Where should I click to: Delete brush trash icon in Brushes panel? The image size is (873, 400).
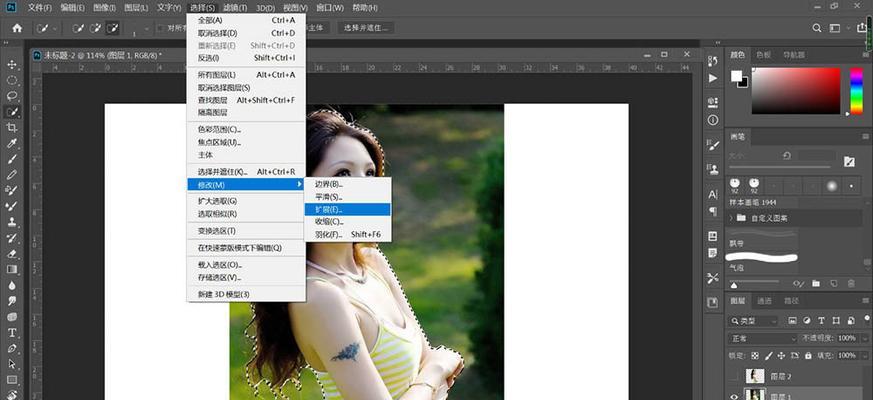tap(851, 284)
